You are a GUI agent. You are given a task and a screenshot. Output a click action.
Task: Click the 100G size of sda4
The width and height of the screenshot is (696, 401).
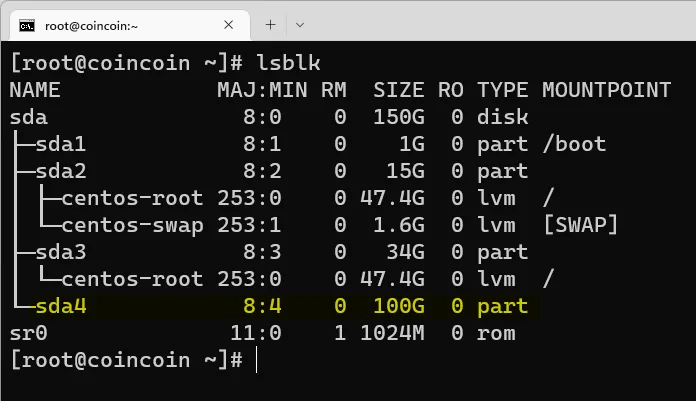pos(399,306)
